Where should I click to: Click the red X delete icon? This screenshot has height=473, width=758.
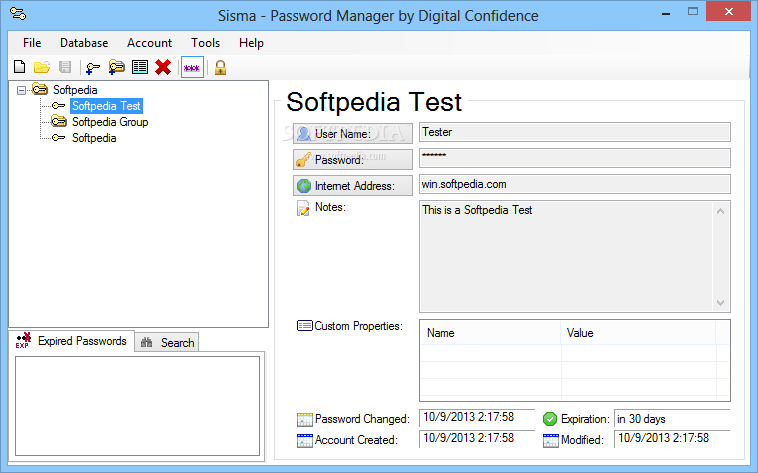[x=162, y=67]
